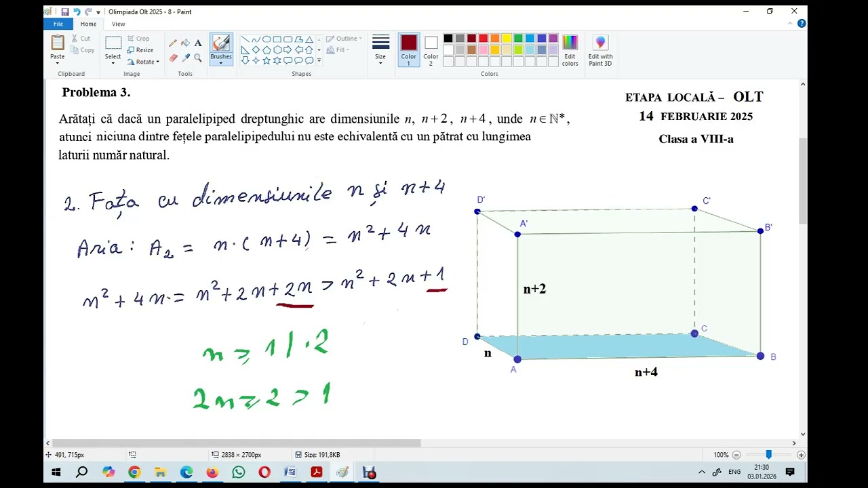The image size is (868, 488).
Task: Switch to the View ribbon tab
Action: [x=118, y=24]
